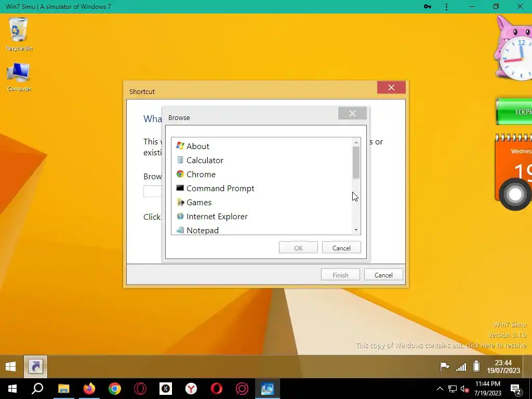532x399 pixels.
Task: Click the About Windows flag icon
Action: pyautogui.click(x=180, y=146)
